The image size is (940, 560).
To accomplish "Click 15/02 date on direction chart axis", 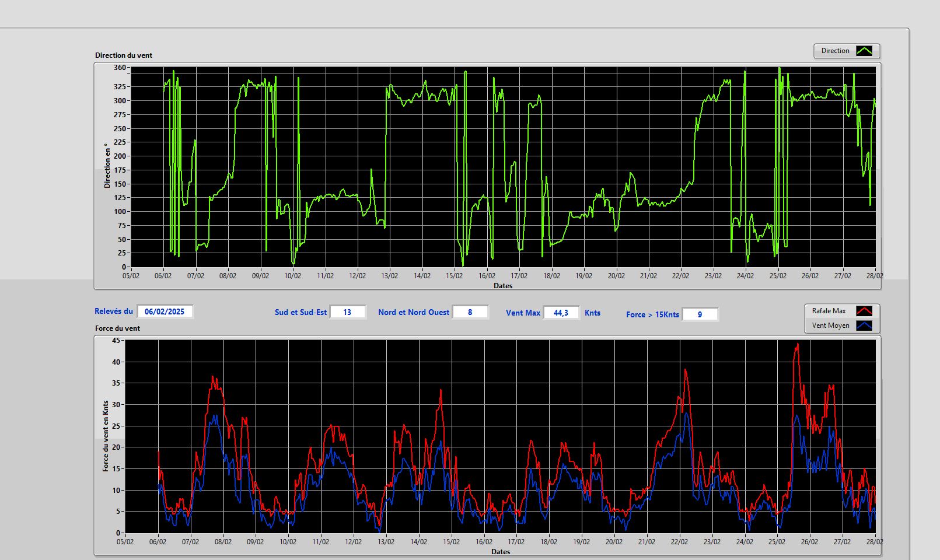I will pyautogui.click(x=455, y=276).
